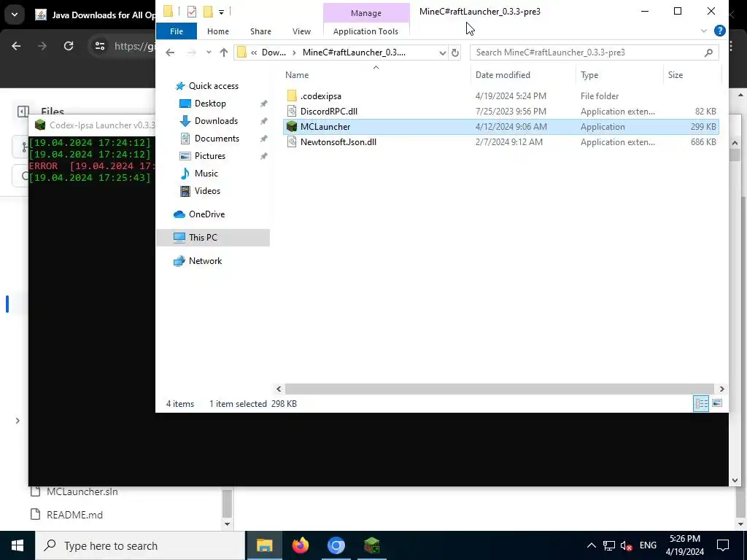Open Quick Access Toolbar customize dropdown

222,12
